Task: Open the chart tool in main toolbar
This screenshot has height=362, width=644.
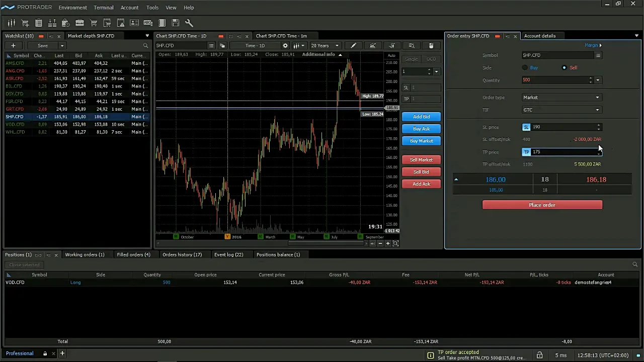Action: pos(11,23)
